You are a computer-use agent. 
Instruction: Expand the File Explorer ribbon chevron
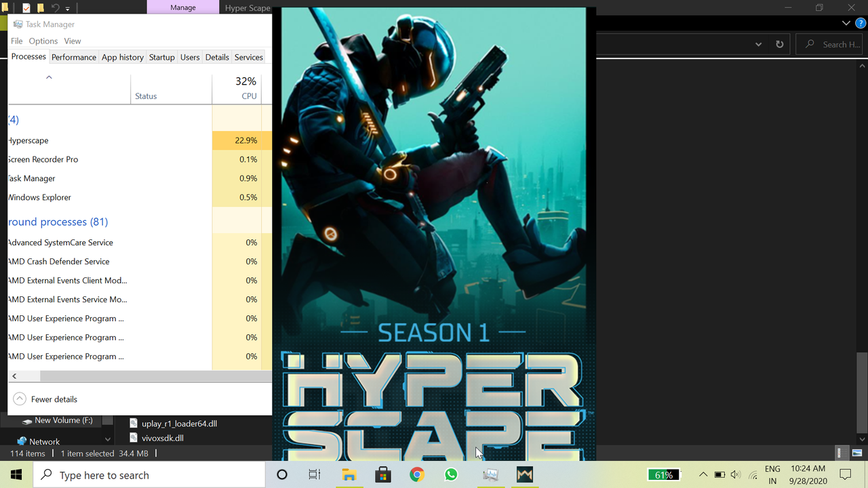click(846, 23)
